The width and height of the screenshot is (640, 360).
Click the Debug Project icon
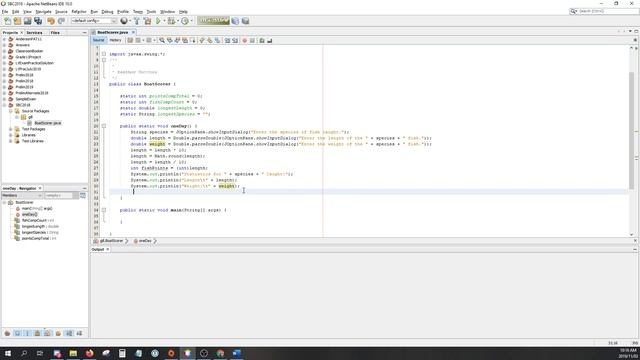tap(171, 21)
